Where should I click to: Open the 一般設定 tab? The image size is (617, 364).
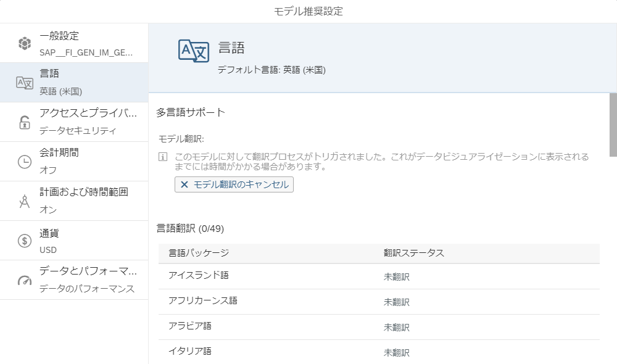pyautogui.click(x=85, y=43)
